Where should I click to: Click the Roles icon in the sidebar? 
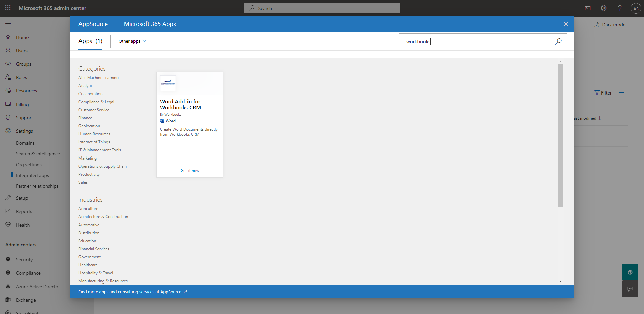[8, 77]
